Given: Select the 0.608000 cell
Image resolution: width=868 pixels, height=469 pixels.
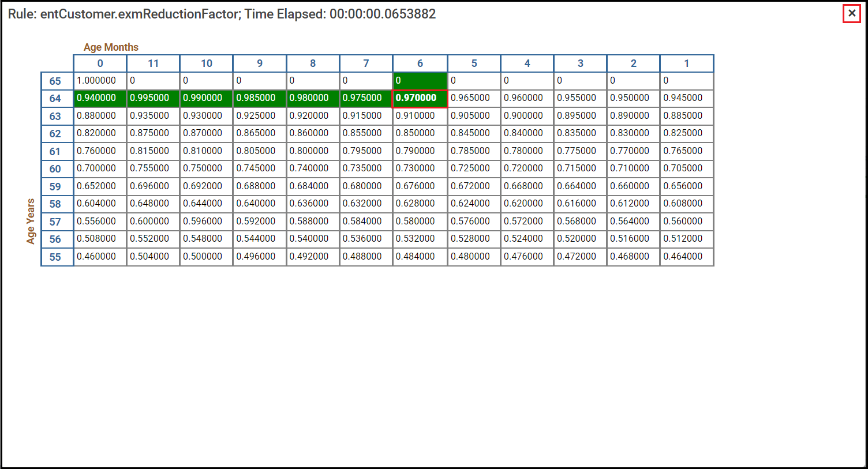Looking at the screenshot, I should 687,204.
